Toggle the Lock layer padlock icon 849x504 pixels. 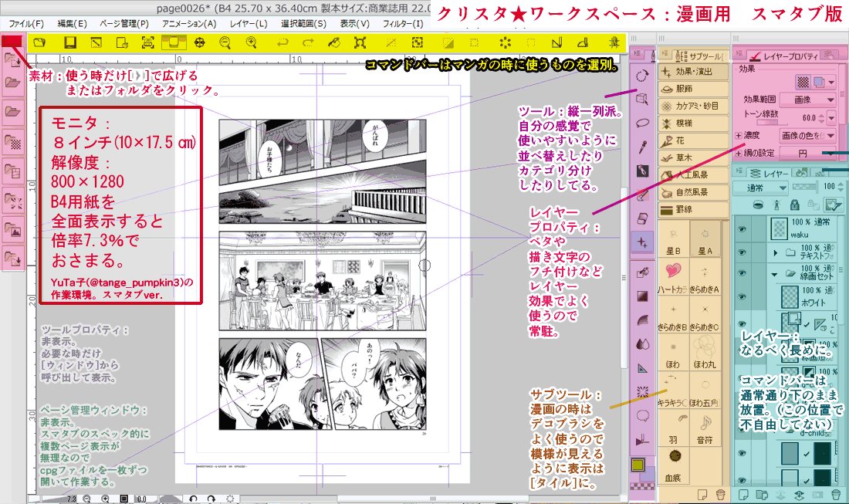click(x=794, y=205)
